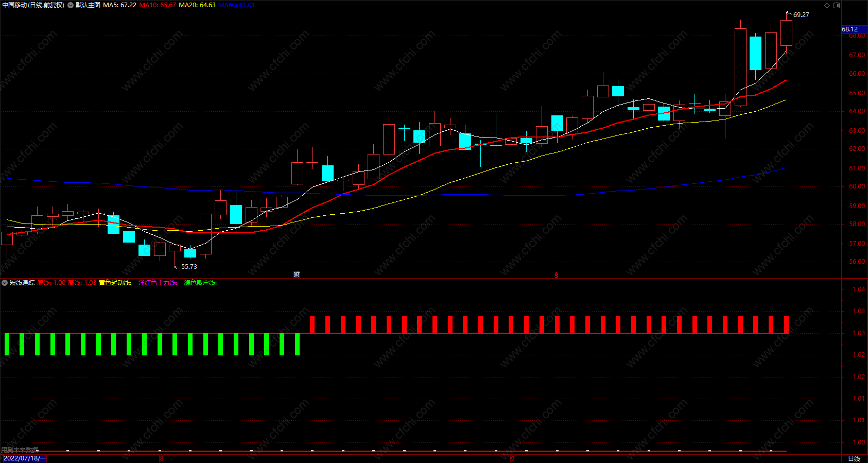The width and height of the screenshot is (868, 463).
Task: Click the 69.27 high price annotation
Action: 801,15
